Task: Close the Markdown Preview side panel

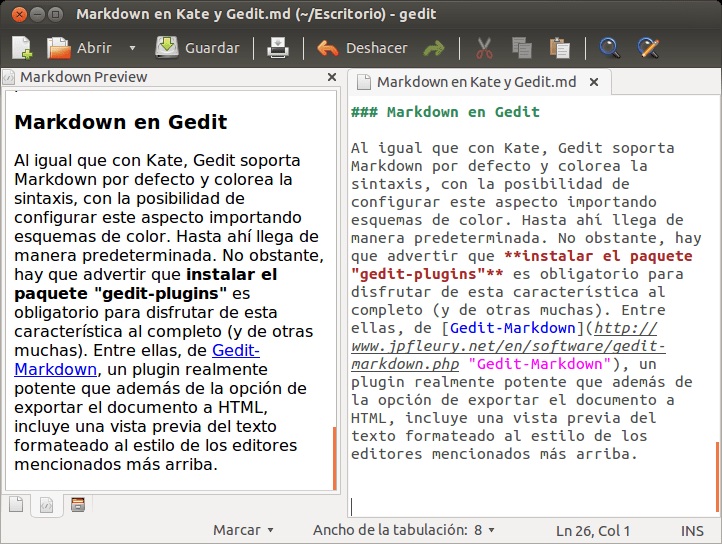Action: [x=332, y=77]
